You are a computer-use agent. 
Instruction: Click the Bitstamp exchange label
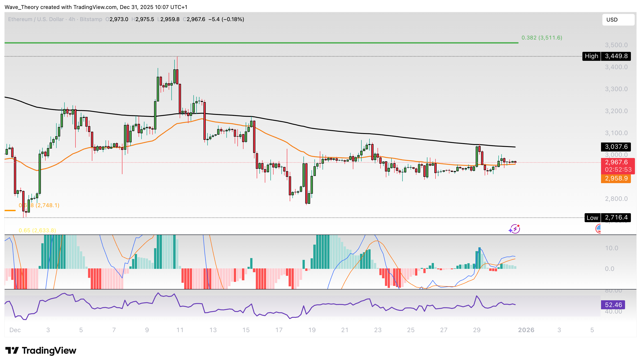click(x=91, y=19)
